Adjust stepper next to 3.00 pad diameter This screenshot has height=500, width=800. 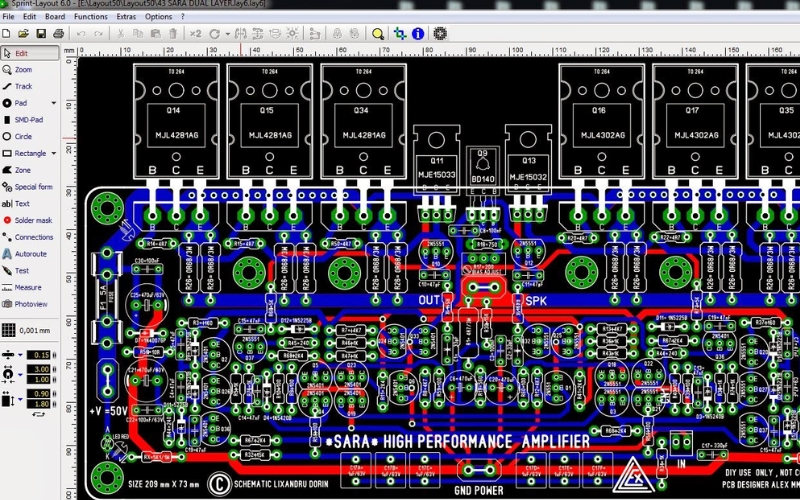point(55,369)
